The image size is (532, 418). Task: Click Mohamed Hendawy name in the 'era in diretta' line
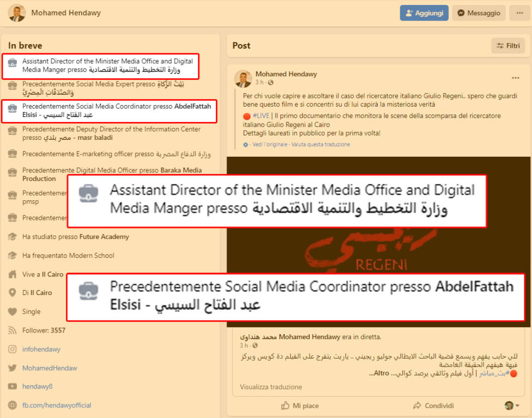pos(309,337)
